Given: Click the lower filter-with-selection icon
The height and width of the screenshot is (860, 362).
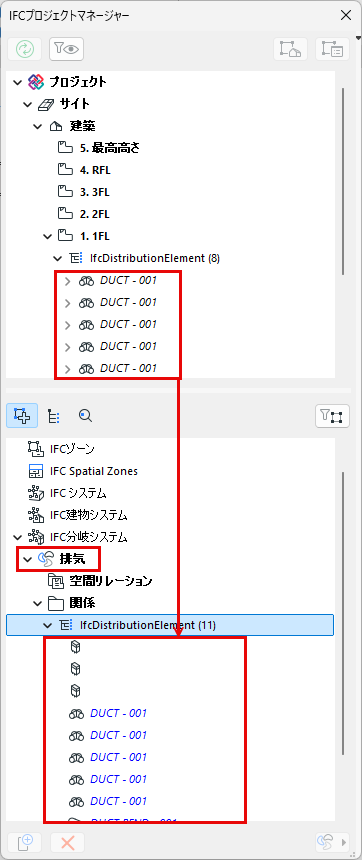Looking at the screenshot, I should [332, 416].
